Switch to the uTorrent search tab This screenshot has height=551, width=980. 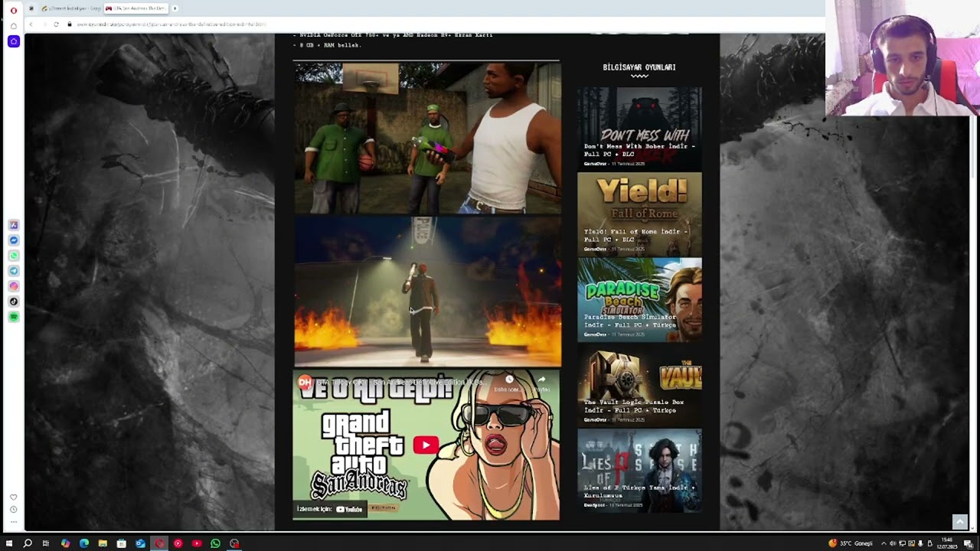point(70,8)
